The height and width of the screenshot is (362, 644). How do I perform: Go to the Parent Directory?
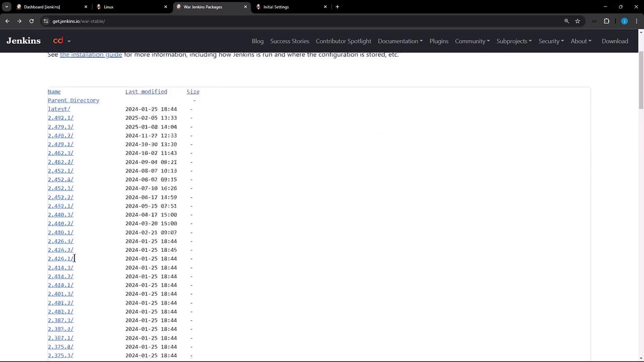(x=73, y=101)
